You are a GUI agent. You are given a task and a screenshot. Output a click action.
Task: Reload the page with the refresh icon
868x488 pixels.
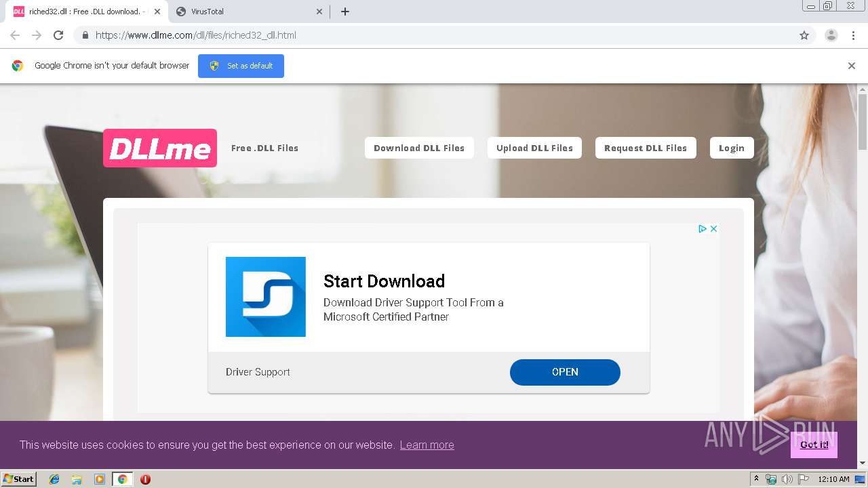[x=58, y=35]
